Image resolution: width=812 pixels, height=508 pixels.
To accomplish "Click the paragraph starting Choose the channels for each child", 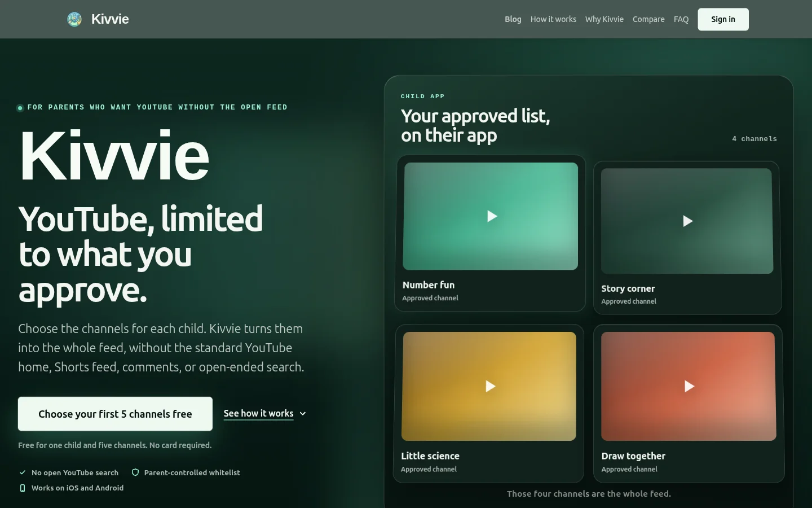I will coord(161,348).
